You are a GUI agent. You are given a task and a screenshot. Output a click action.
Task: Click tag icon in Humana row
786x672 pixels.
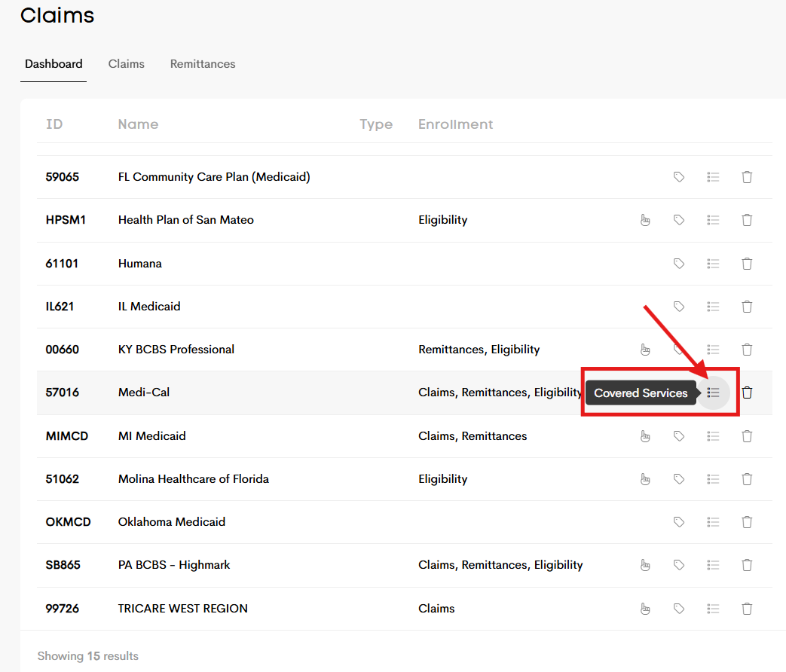click(x=679, y=264)
